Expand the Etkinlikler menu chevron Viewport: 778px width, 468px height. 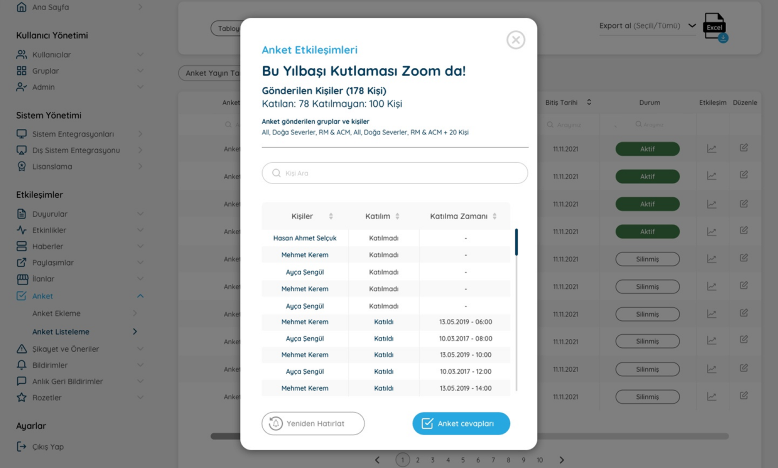tap(140, 230)
